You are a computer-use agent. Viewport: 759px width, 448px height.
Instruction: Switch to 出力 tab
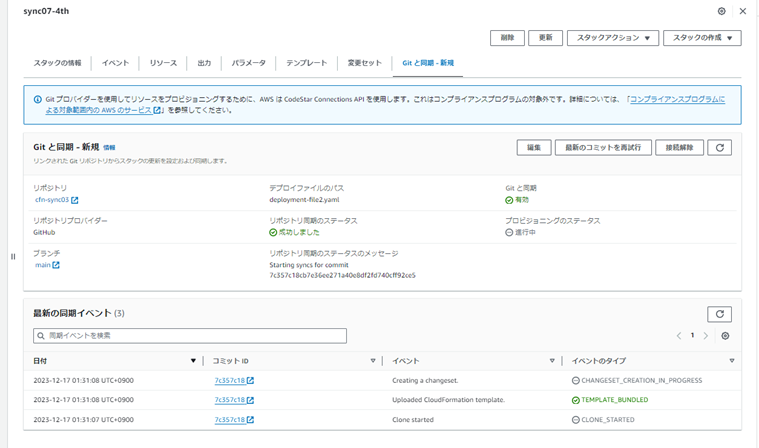click(x=204, y=63)
